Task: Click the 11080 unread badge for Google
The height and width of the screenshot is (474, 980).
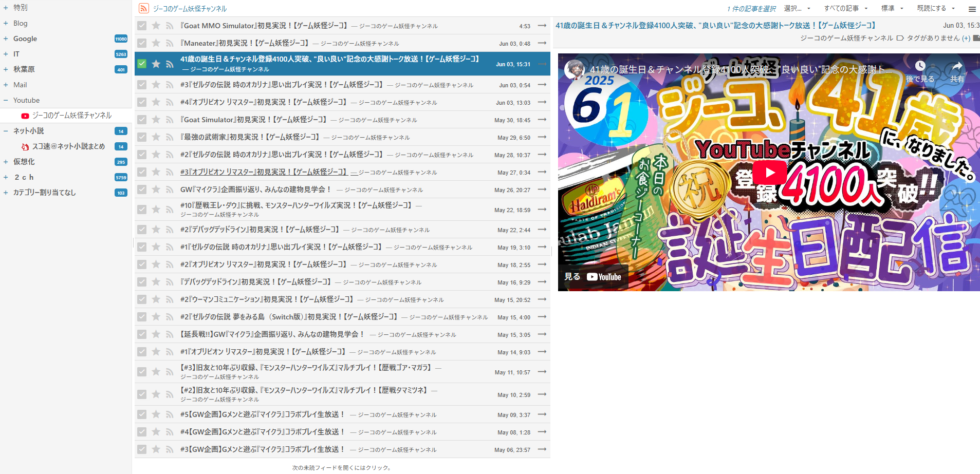Action: 121,39
